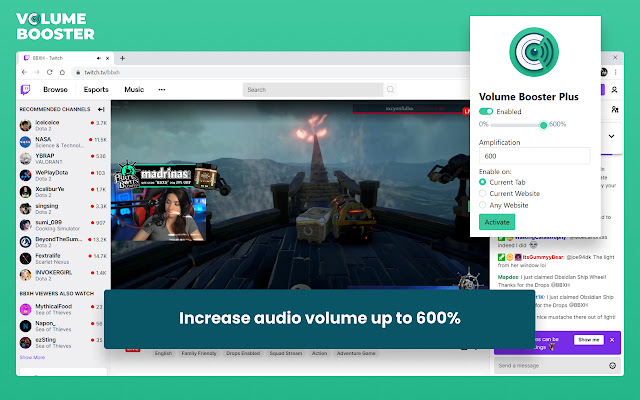Select the Twitch browser tab
Image resolution: width=640 pixels, height=400 pixels.
(x=65, y=58)
